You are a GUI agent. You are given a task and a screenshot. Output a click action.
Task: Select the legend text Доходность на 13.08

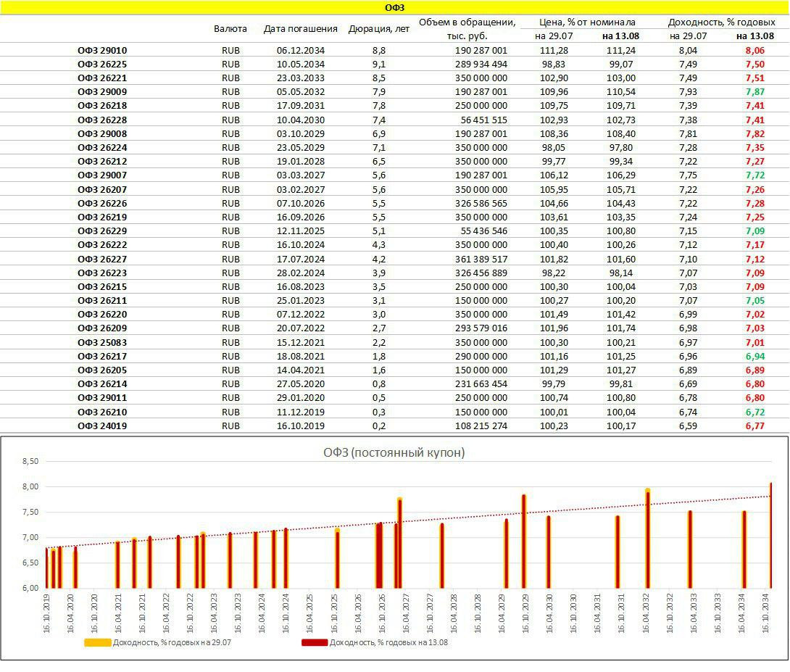tap(388, 642)
